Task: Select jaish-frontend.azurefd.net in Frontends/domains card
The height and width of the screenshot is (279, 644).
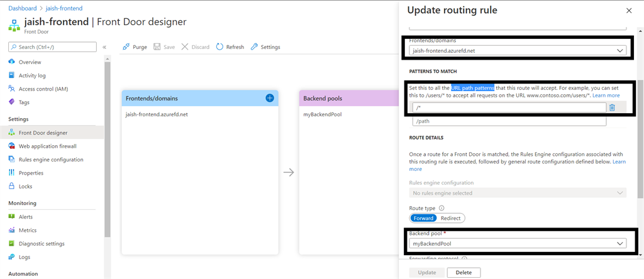Action: point(157,114)
